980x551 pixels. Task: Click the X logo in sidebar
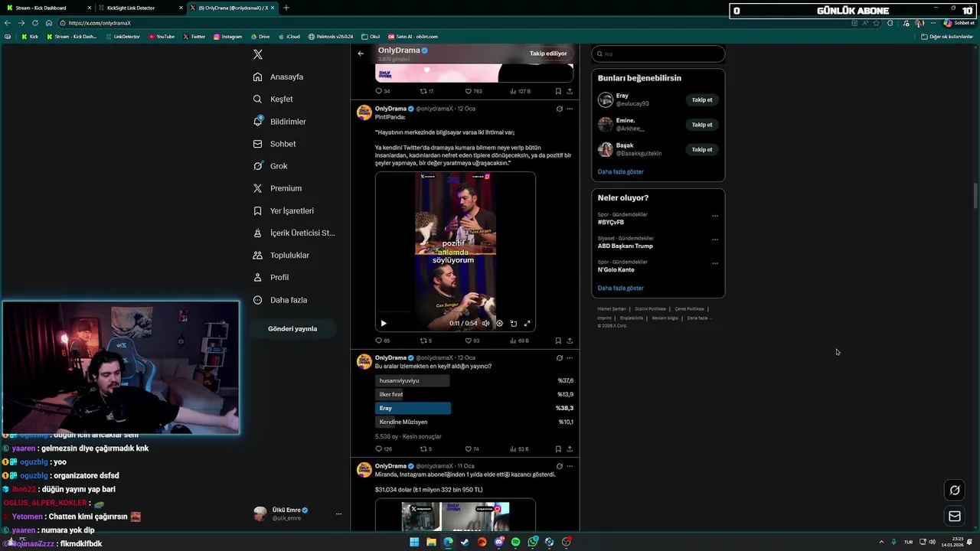tap(258, 54)
